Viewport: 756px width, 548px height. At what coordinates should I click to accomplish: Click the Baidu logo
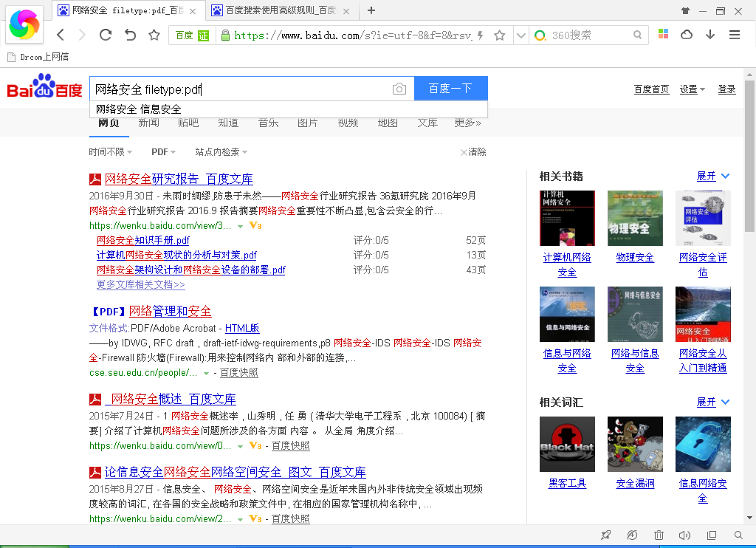[44, 86]
